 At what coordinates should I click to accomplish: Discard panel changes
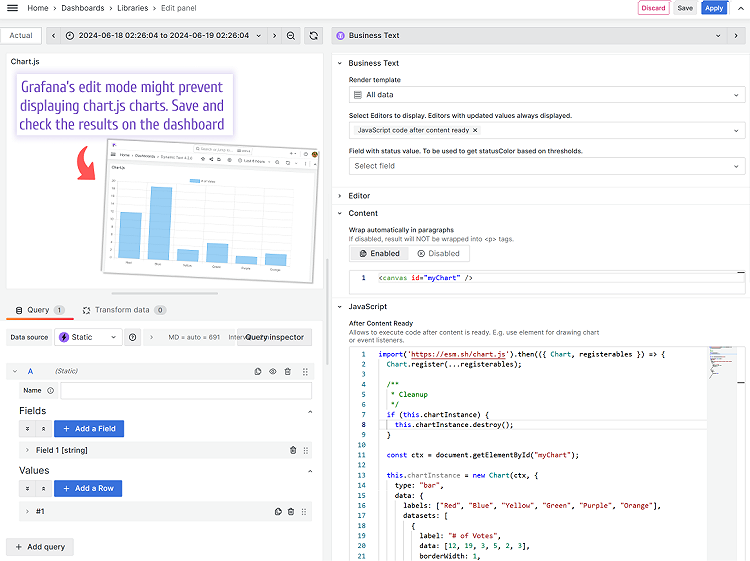653,8
